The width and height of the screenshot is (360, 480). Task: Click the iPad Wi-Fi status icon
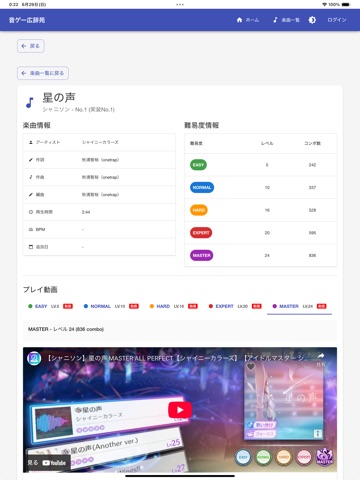pyautogui.click(x=324, y=4)
